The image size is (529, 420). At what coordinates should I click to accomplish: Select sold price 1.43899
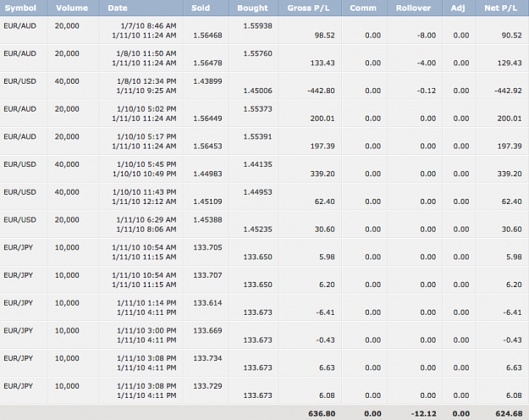tap(207, 81)
